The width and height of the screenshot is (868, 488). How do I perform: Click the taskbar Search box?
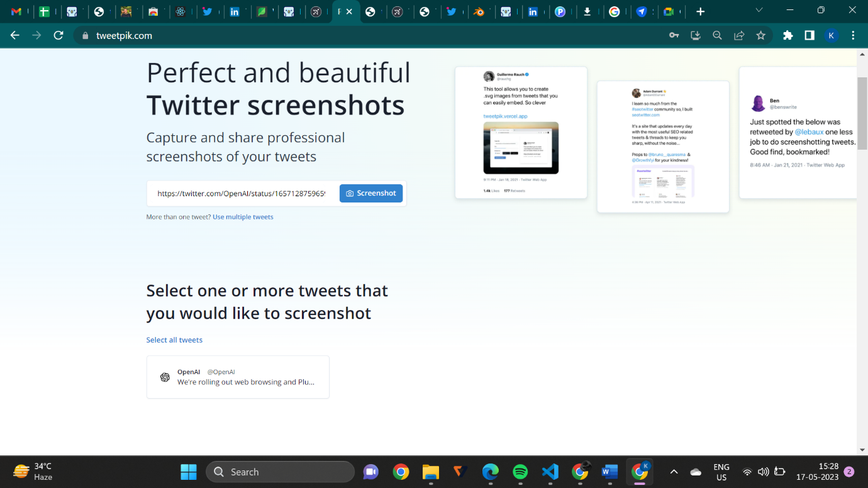click(x=281, y=472)
